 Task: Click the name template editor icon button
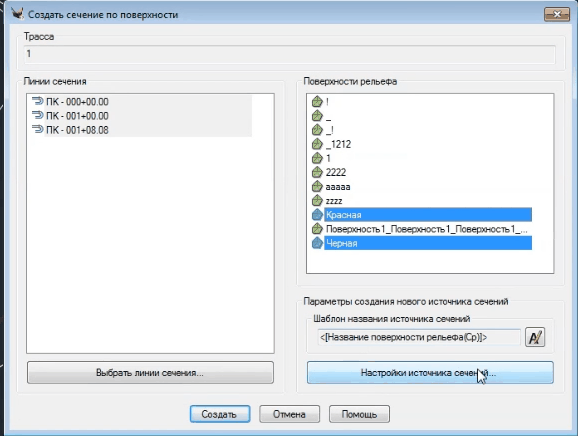point(535,337)
